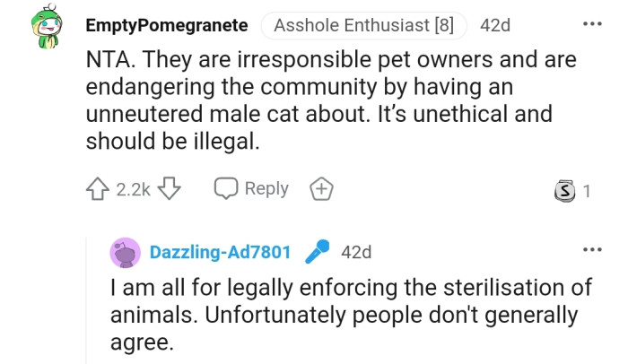Click Reply under the NTA comment
Viewport: 628px width, 364px height.
tap(252, 188)
